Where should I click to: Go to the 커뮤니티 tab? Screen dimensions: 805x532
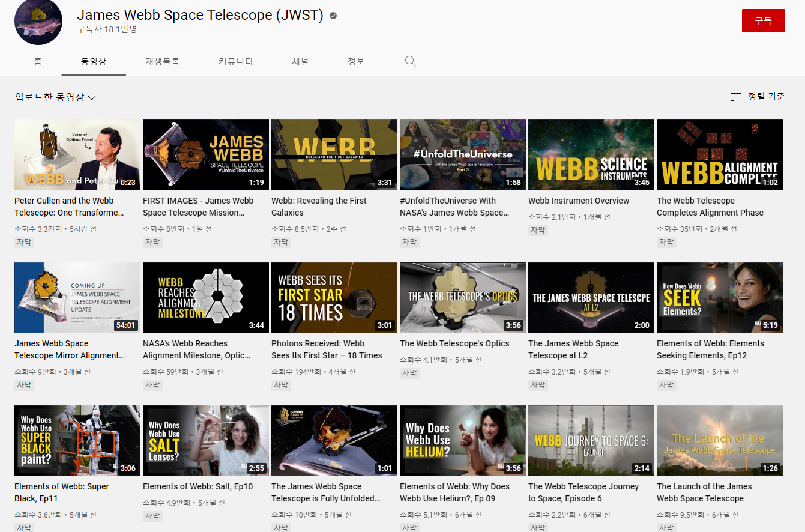(235, 61)
